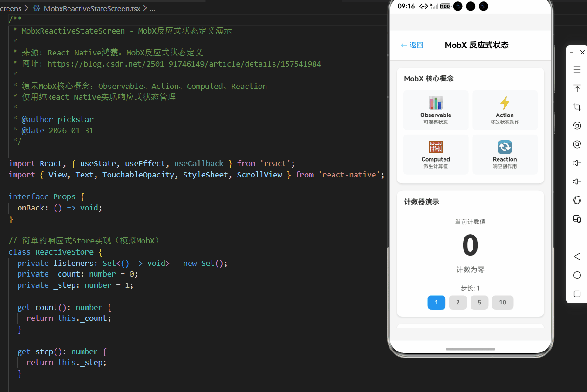
Task: Click the '@date 2026-01-31' comment line
Action: pos(53,130)
